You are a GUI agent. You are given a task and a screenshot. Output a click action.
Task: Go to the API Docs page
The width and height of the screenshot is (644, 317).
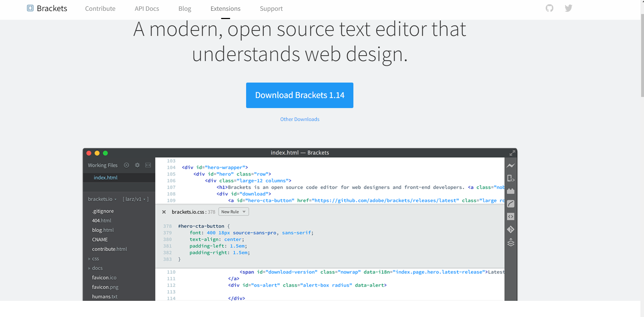(x=147, y=9)
